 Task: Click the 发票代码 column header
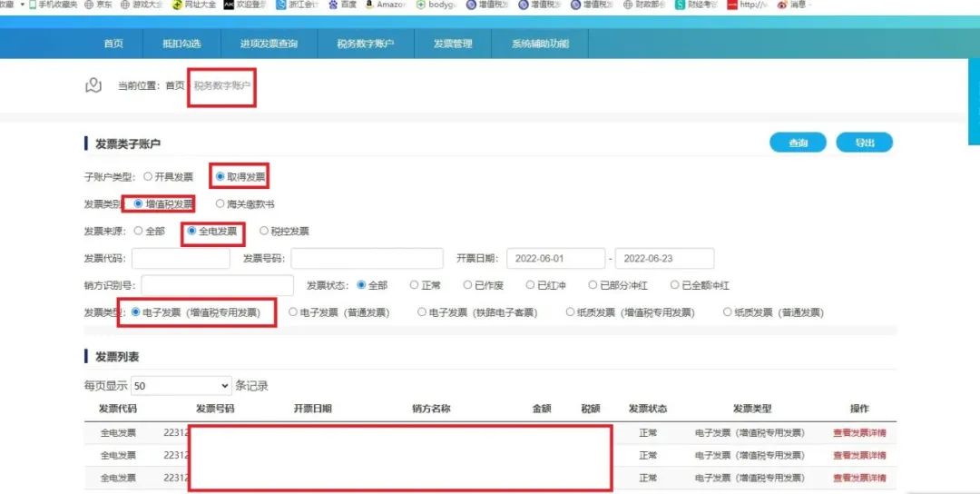pyautogui.click(x=117, y=409)
